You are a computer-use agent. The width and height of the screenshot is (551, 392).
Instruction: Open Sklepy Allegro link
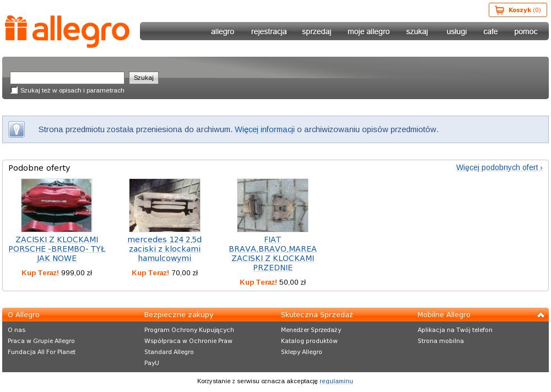[x=301, y=352]
